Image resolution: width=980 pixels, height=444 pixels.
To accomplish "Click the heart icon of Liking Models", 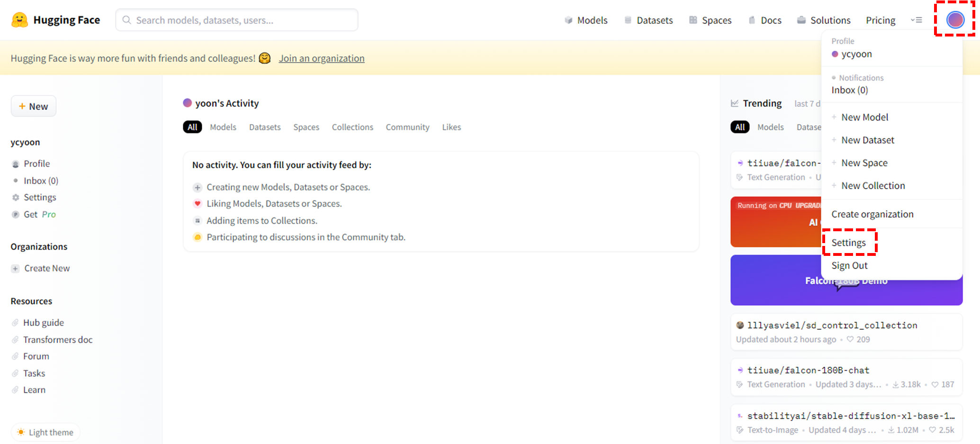I will tap(198, 204).
